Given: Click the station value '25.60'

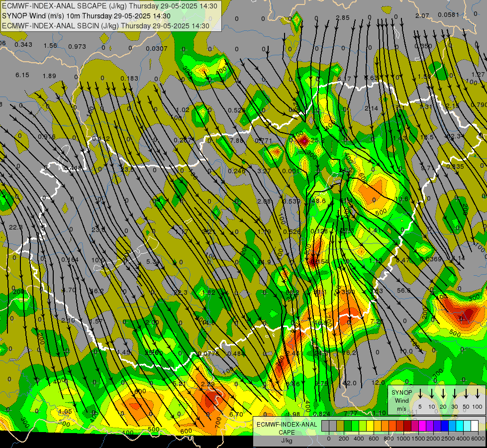Looking at the screenshot, I should (154, 352).
